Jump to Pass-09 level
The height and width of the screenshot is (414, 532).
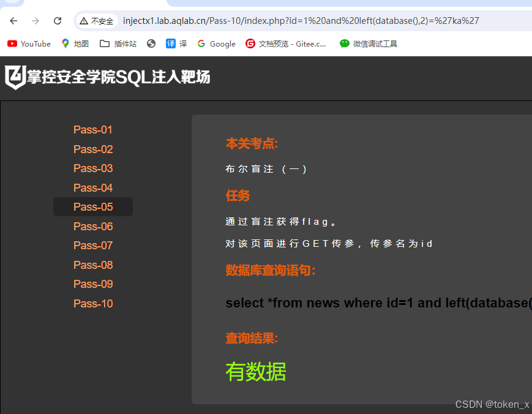tap(93, 284)
